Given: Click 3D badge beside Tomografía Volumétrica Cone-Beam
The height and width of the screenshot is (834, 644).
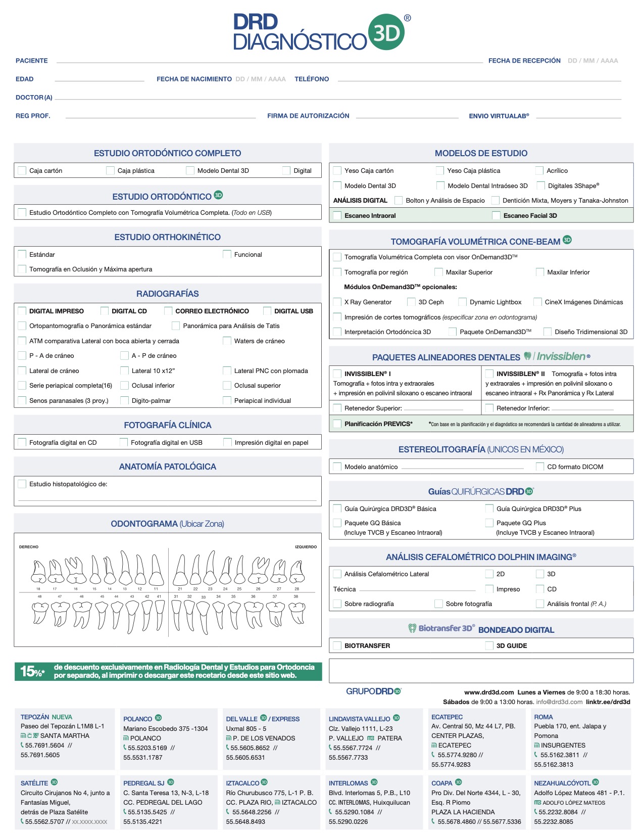Looking at the screenshot, I should pos(567,240).
